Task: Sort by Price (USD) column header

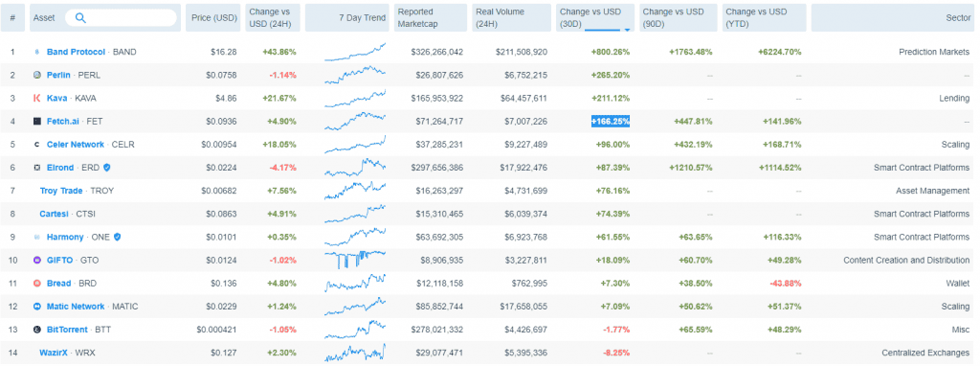Action: pyautogui.click(x=213, y=17)
